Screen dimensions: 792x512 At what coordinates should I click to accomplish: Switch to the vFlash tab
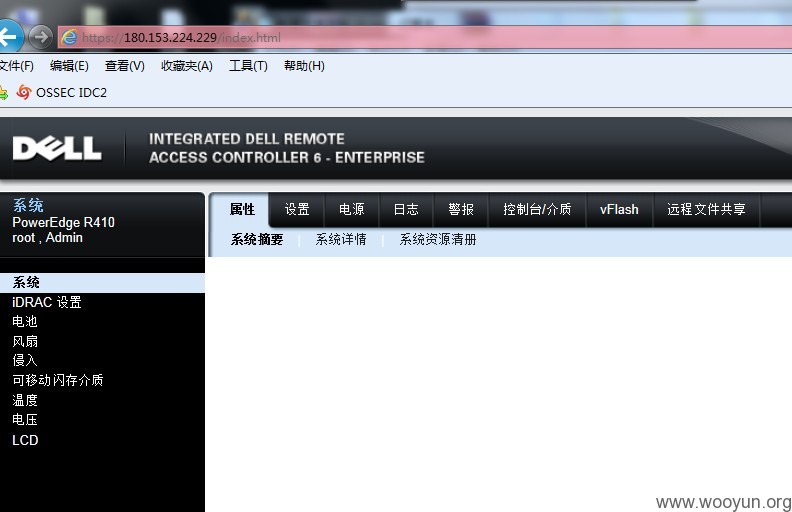click(619, 209)
